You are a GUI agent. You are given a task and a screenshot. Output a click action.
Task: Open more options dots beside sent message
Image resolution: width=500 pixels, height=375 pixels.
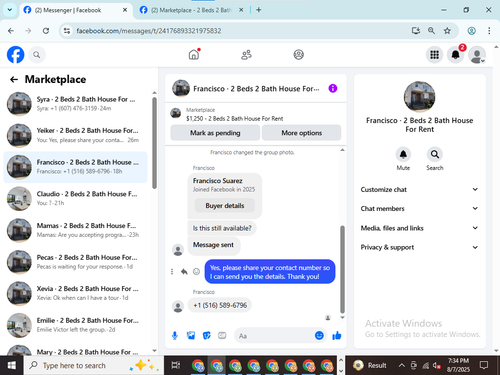pyautogui.click(x=172, y=272)
